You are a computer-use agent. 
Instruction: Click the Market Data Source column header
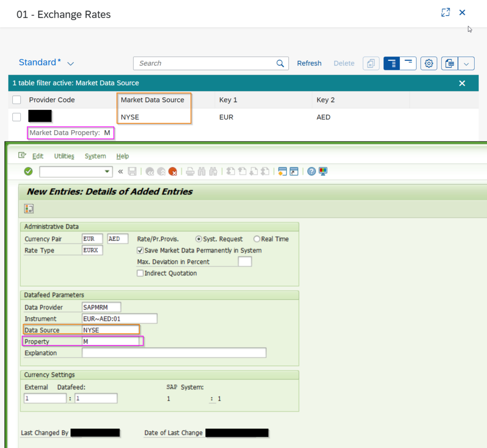153,100
